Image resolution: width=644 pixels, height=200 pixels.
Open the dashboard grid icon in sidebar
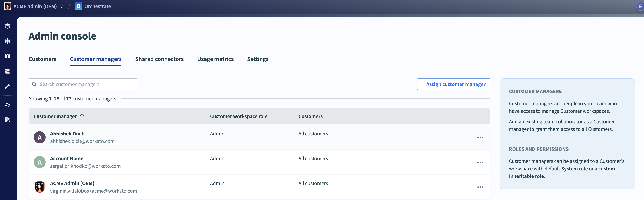(x=8, y=71)
